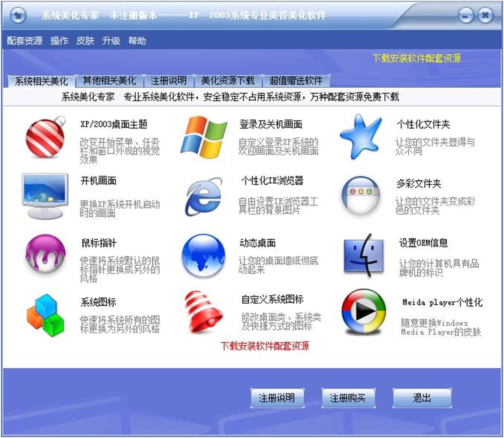
Task: Open the 帮助 menu
Action: coord(137,41)
